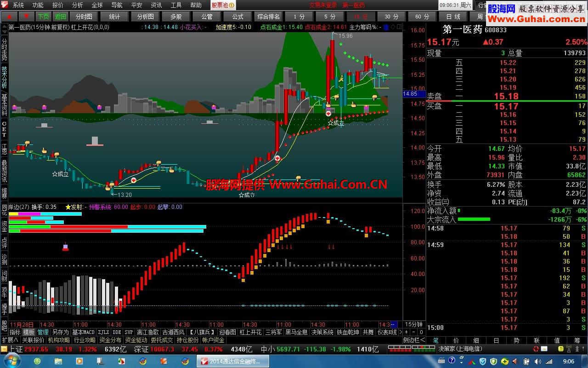Open the message envelope status bar icon

point(544,349)
